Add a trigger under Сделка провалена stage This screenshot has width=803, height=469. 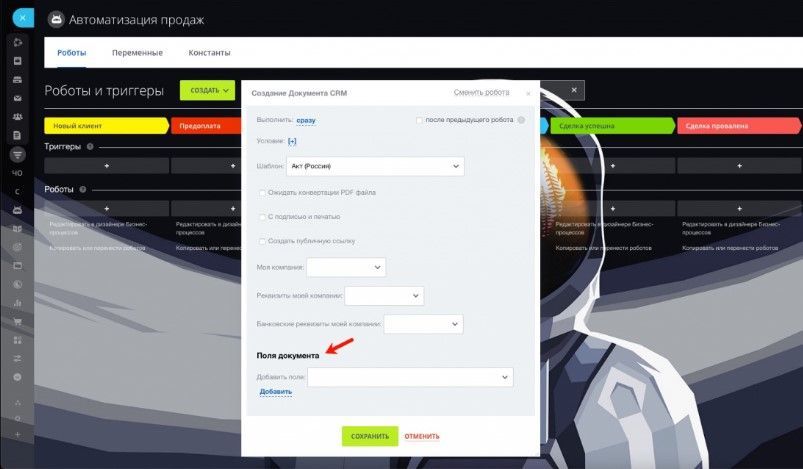[739, 166]
